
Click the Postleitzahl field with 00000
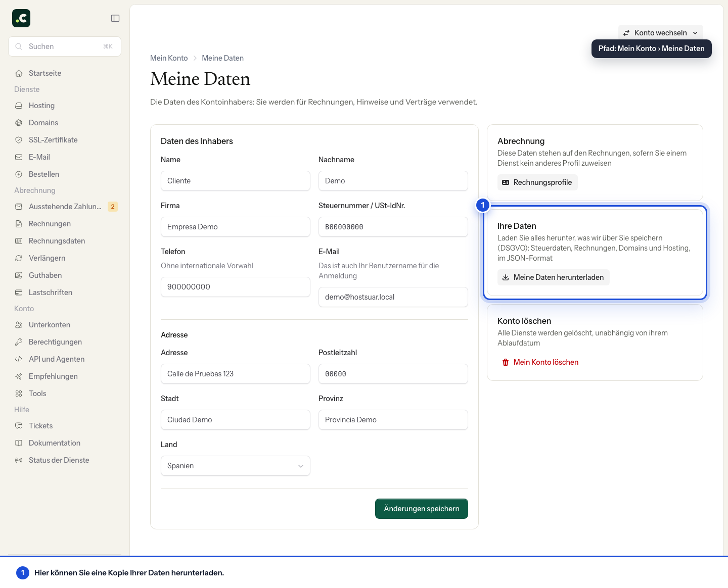(393, 374)
